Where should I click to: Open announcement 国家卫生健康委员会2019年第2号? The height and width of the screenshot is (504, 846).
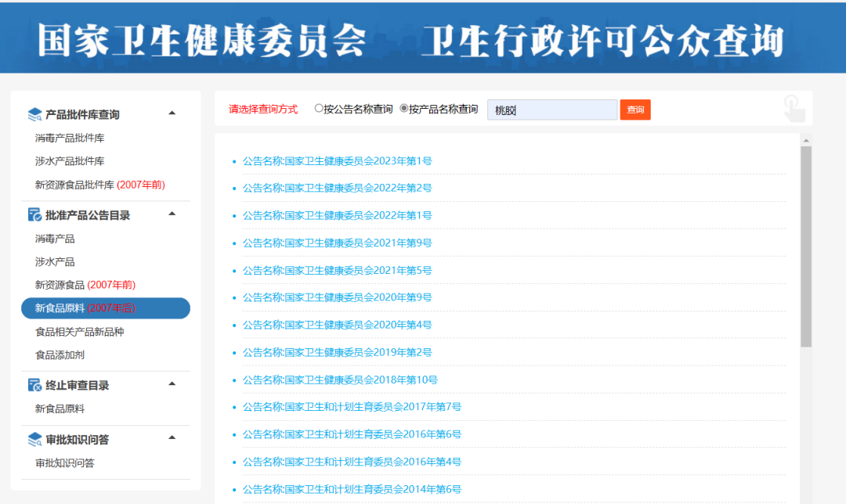(337, 352)
